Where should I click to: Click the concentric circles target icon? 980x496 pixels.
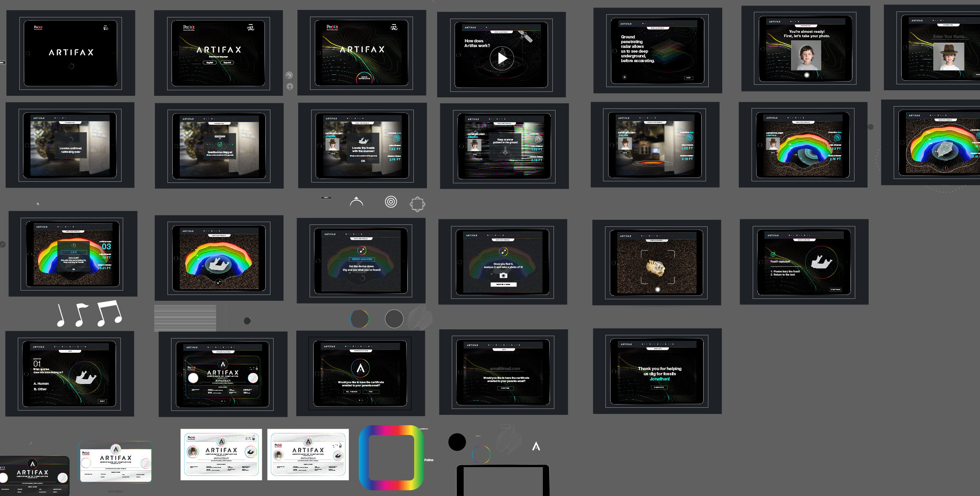391,202
